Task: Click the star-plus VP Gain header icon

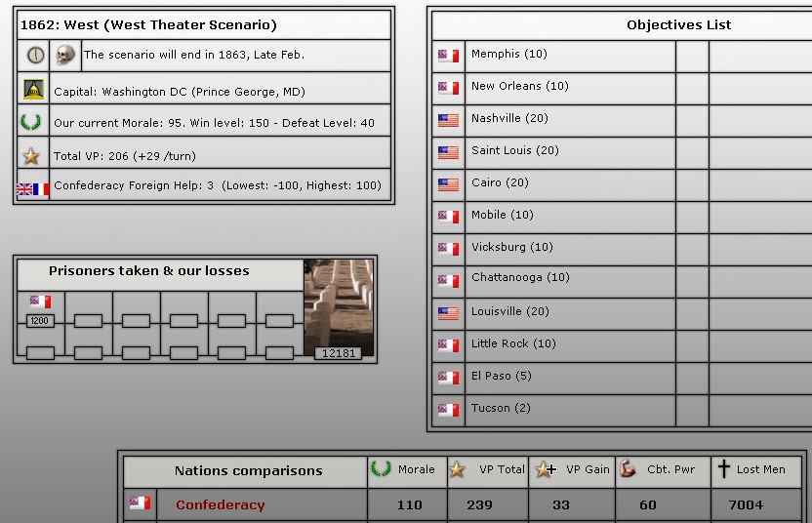Action: [x=545, y=469]
